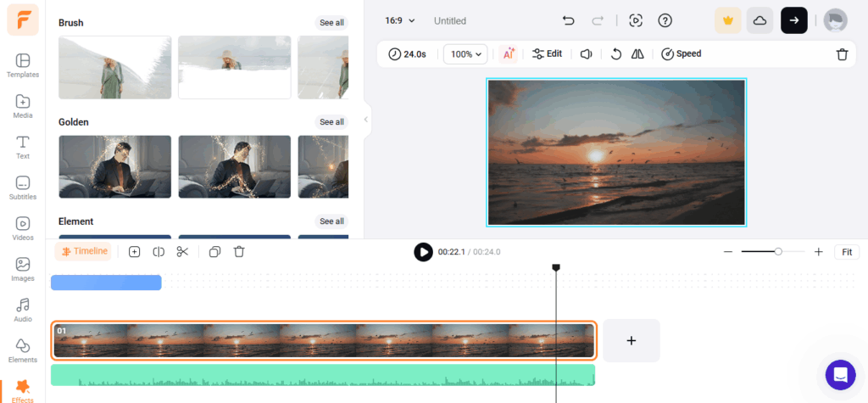Open the Videos sidebar panel

(23, 228)
